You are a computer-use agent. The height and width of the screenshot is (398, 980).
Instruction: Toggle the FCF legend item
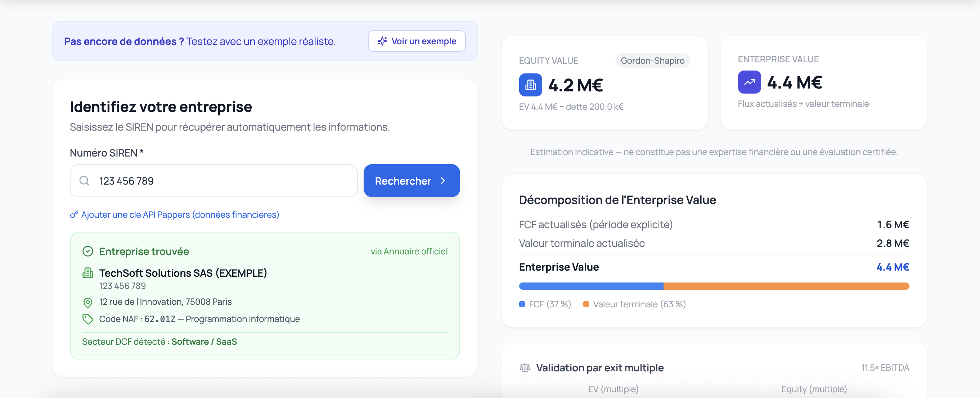coord(545,304)
